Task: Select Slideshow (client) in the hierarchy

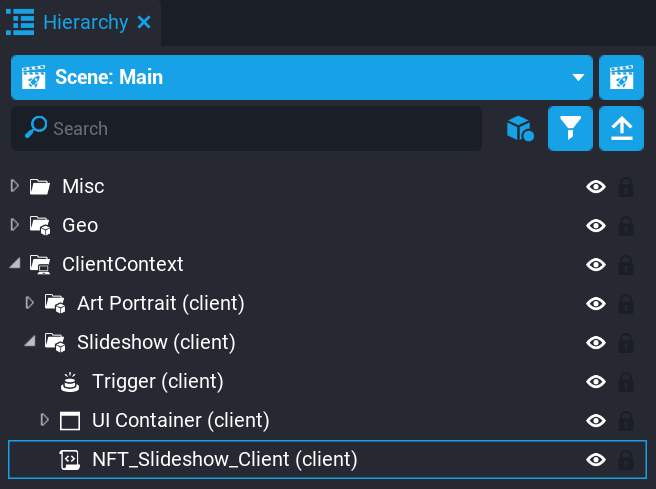Action: [x=156, y=342]
